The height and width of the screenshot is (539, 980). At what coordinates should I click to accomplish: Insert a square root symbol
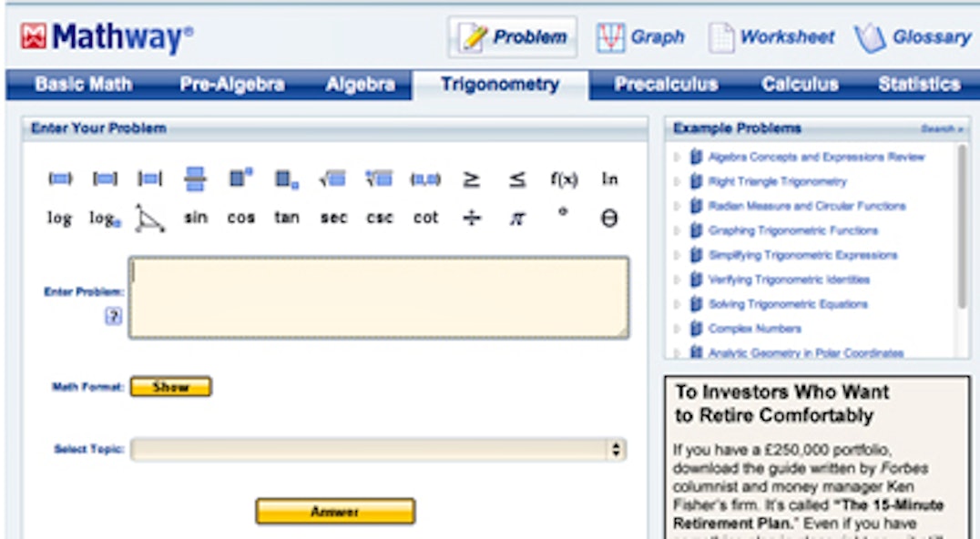pyautogui.click(x=332, y=179)
